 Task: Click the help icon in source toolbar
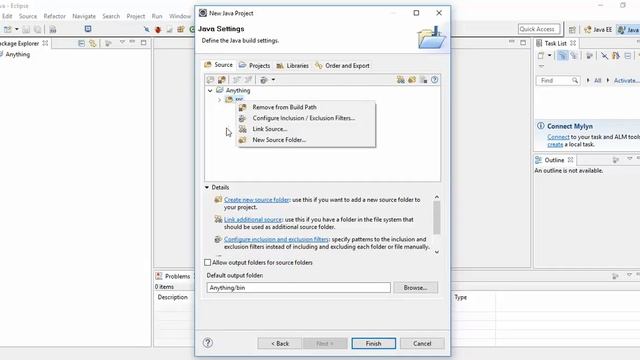[x=434, y=80]
